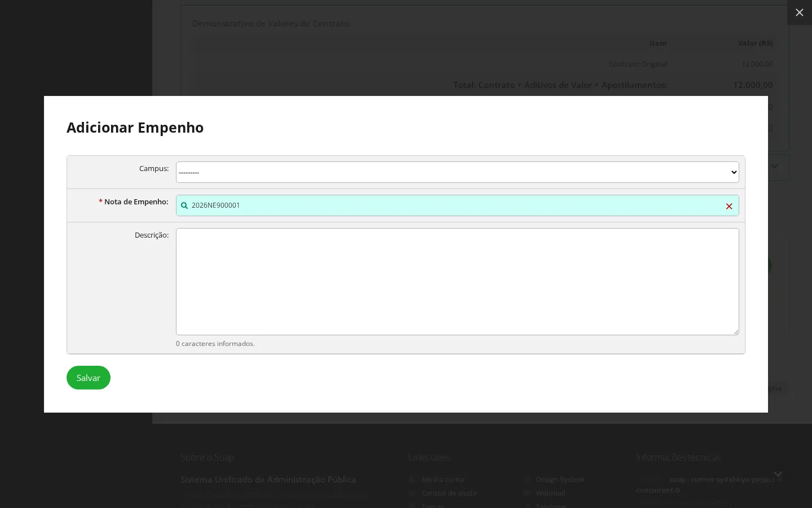Click the Campus field label

(x=154, y=168)
